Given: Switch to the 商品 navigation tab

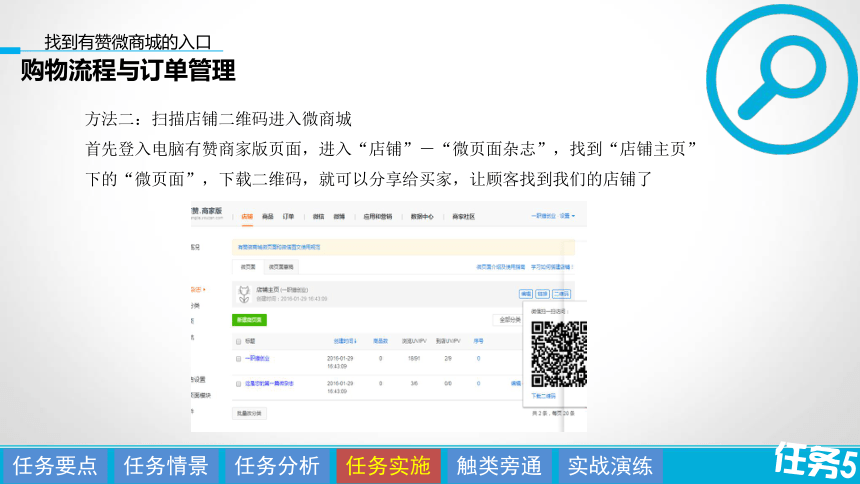Looking at the screenshot, I should click(268, 217).
